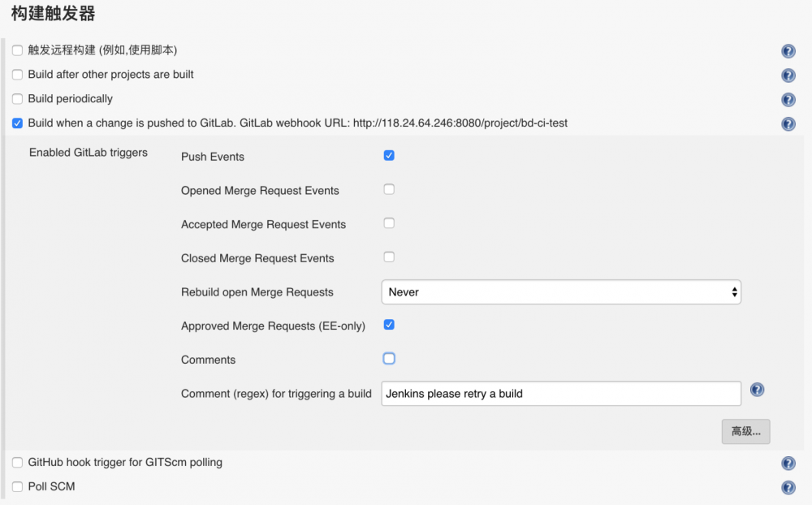812x505 pixels.
Task: Uncheck the Push Events trigger
Action: 389,155
